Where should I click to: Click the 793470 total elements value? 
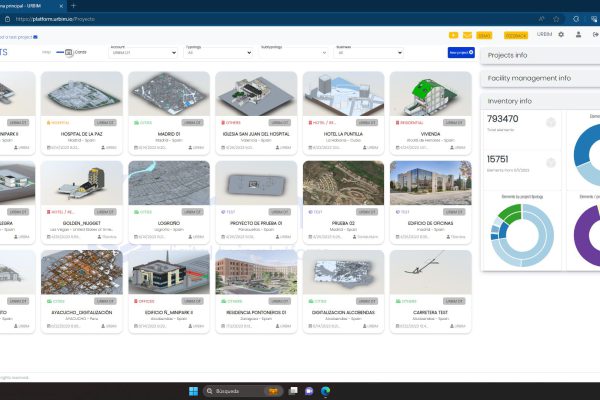(x=503, y=119)
